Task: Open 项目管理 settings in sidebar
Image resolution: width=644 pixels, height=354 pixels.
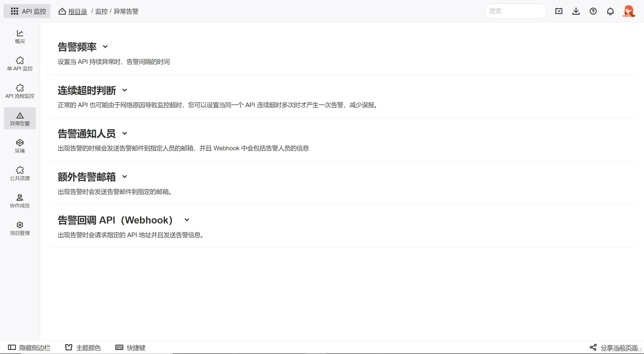Action: pos(20,228)
